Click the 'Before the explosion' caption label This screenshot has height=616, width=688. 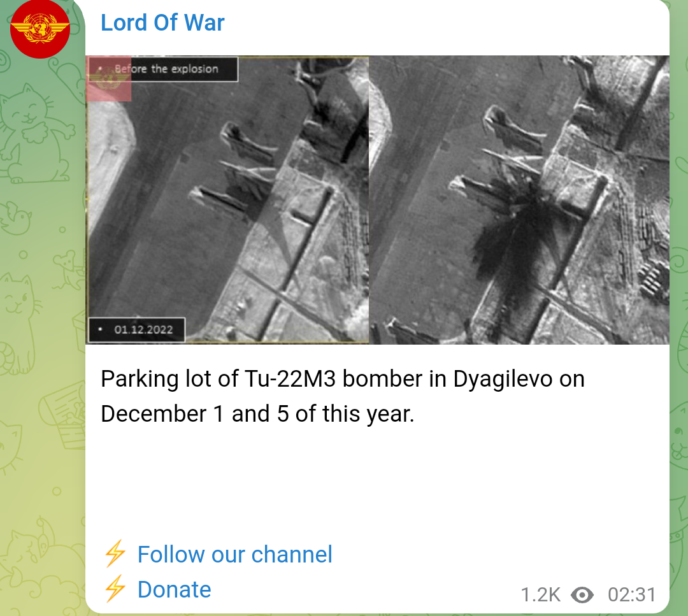166,69
